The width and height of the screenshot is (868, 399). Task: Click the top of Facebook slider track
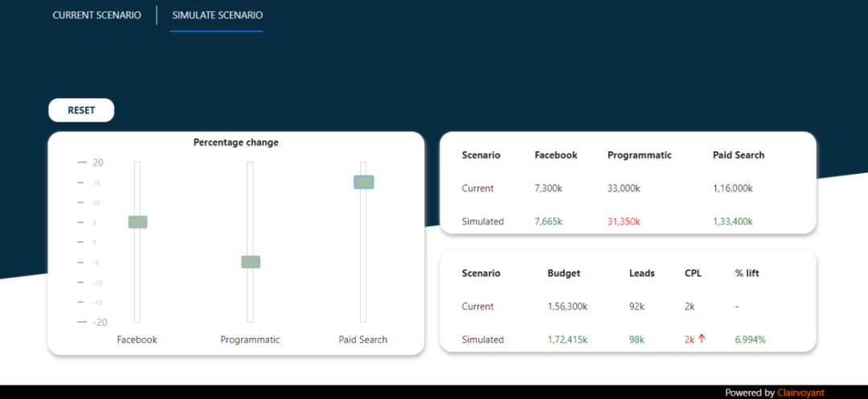click(137, 164)
